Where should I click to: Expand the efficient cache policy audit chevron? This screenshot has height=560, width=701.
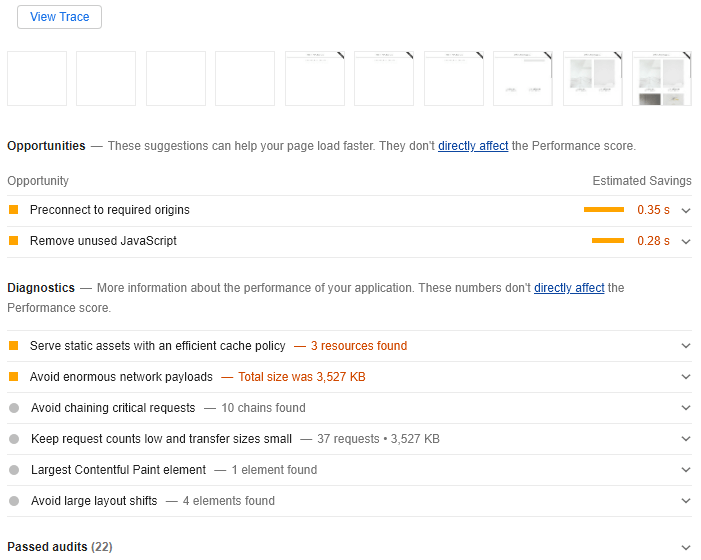tap(686, 346)
